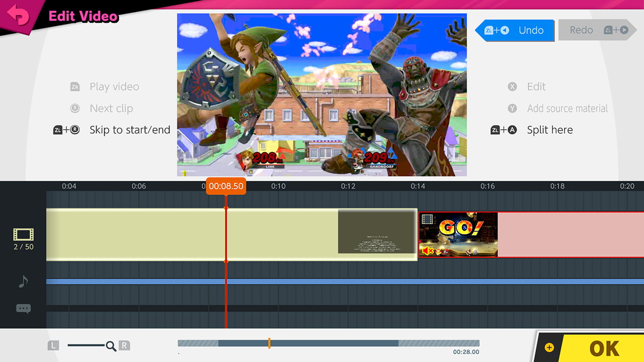This screenshot has height=362, width=644.
Task: Click the video preview of Link and Ganondorf
Action: 322,95
